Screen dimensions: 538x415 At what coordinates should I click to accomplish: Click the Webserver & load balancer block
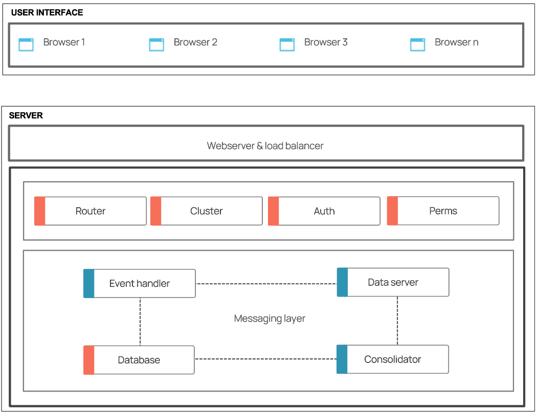point(266,143)
